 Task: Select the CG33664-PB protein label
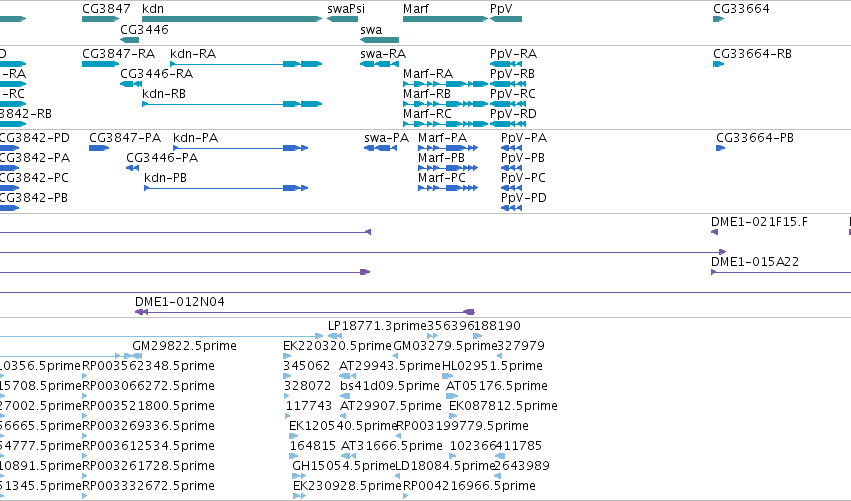(x=755, y=138)
